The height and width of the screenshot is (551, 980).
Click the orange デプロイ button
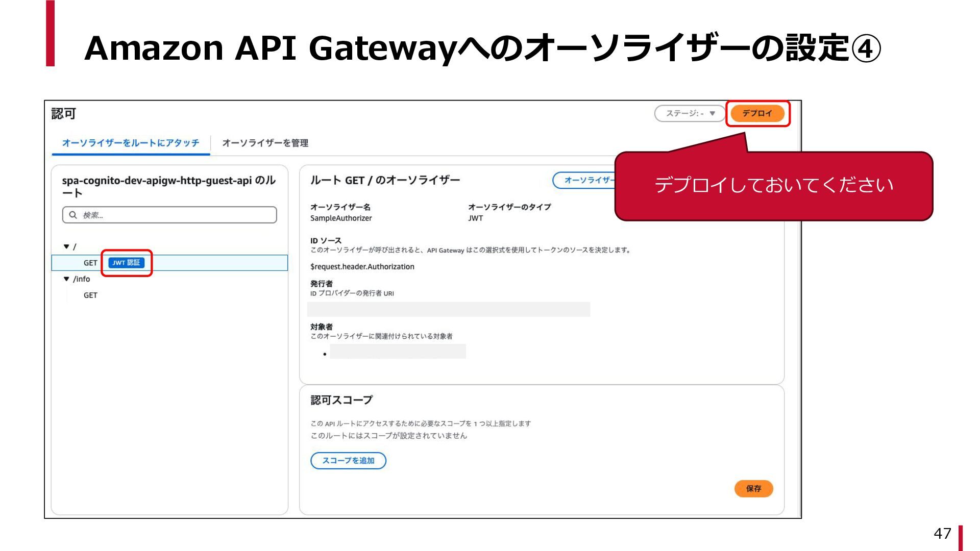click(757, 113)
